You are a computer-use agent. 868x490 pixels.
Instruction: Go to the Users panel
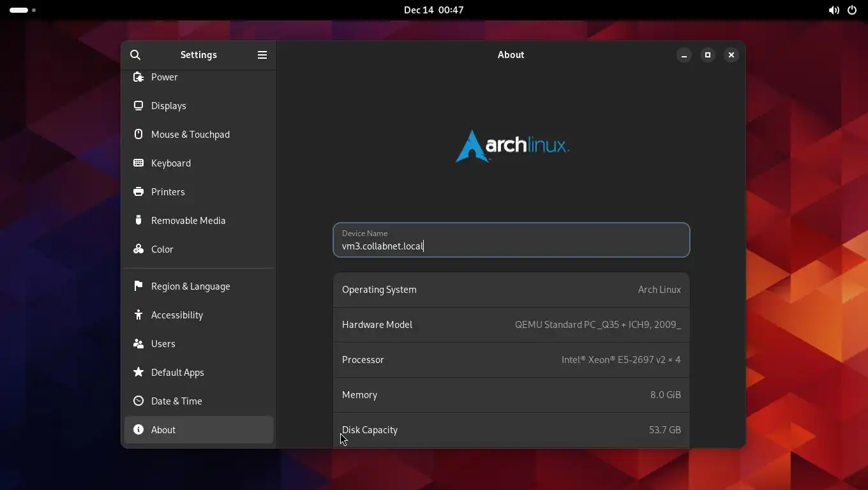click(x=199, y=344)
